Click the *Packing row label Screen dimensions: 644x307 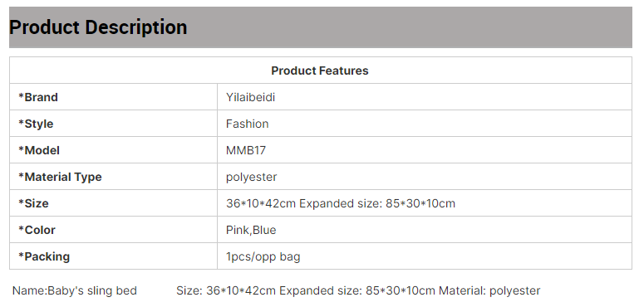44,256
